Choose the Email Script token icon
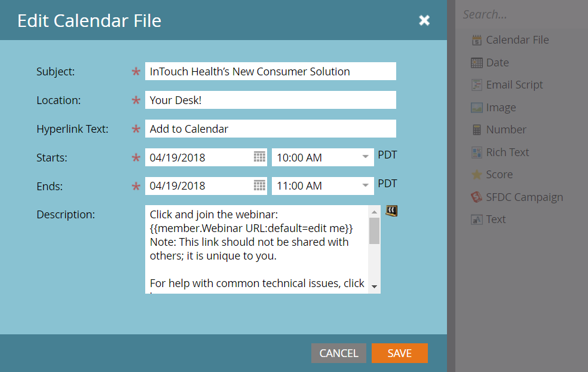Image resolution: width=588 pixels, height=372 pixels. point(476,85)
